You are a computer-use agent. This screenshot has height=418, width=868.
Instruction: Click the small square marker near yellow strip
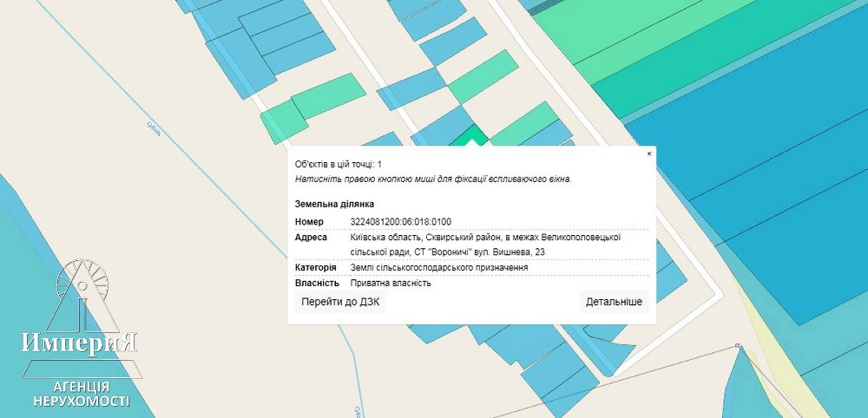click(x=737, y=346)
